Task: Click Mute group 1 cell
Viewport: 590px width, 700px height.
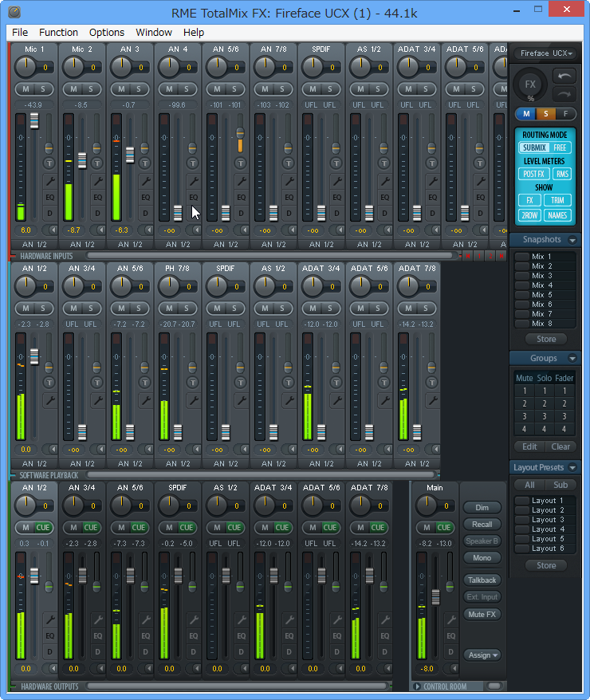Action: coord(525,391)
